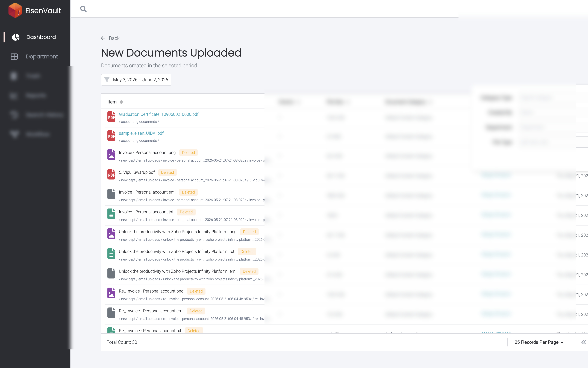Select Re_ Invoice - Personal account.eml name
Viewport: 588px width, 368px height.
click(x=151, y=311)
